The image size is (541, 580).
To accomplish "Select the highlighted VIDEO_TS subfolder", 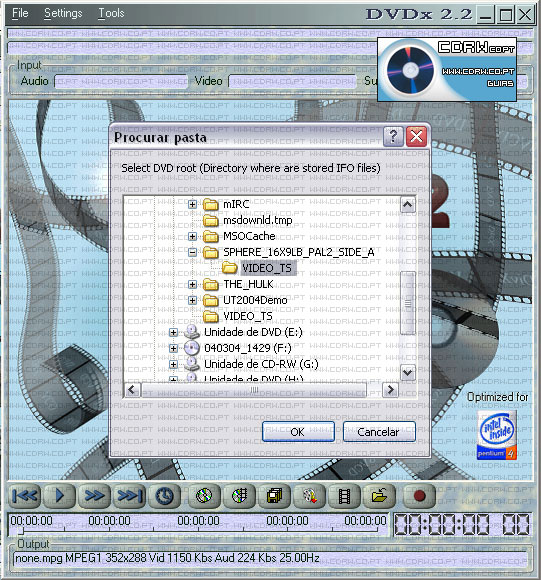I will pos(268,268).
